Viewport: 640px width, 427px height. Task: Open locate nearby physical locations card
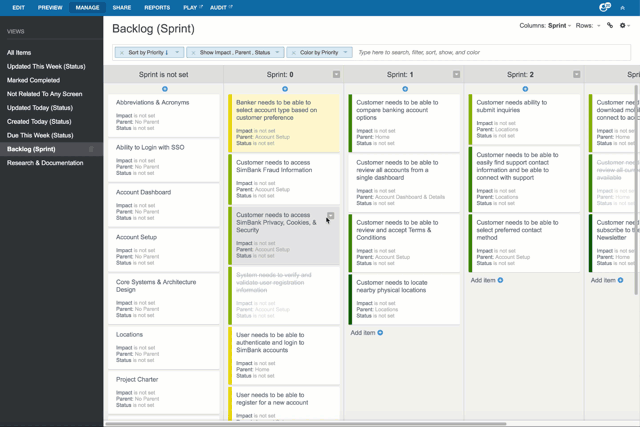[404, 299]
